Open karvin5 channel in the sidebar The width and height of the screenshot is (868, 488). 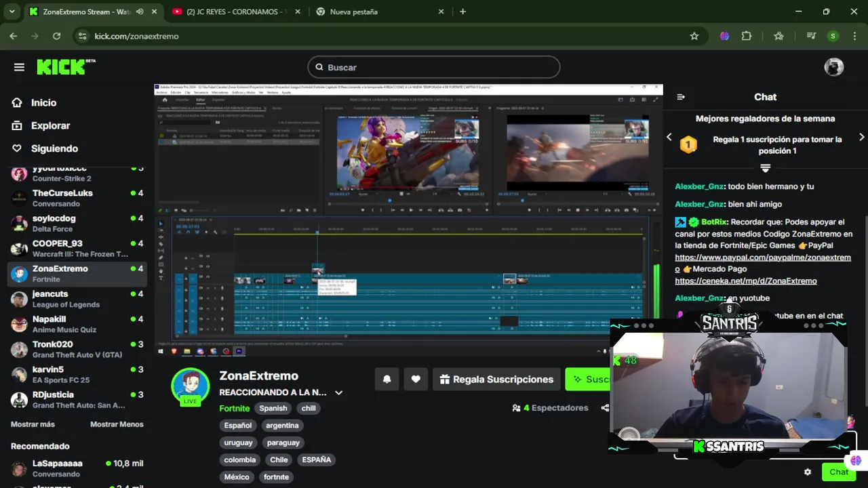(77, 374)
